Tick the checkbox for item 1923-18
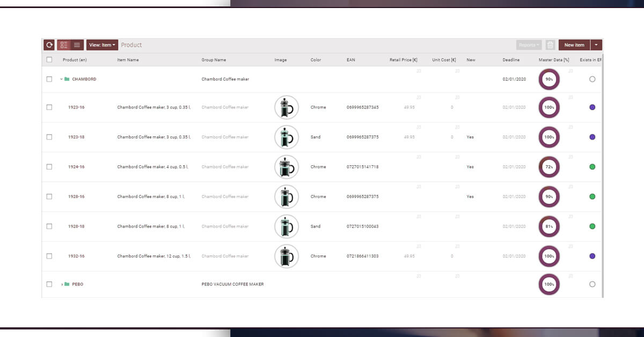This screenshot has width=644, height=337. pyautogui.click(x=49, y=137)
